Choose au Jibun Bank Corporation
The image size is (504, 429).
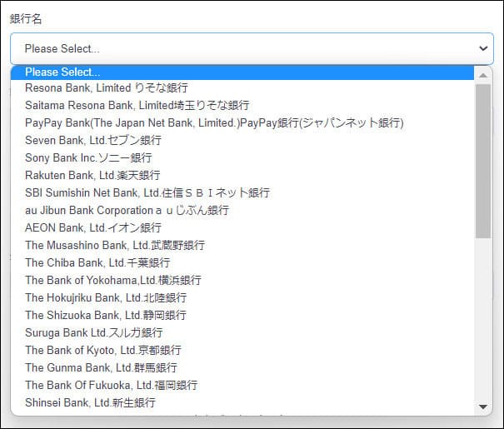(x=127, y=210)
